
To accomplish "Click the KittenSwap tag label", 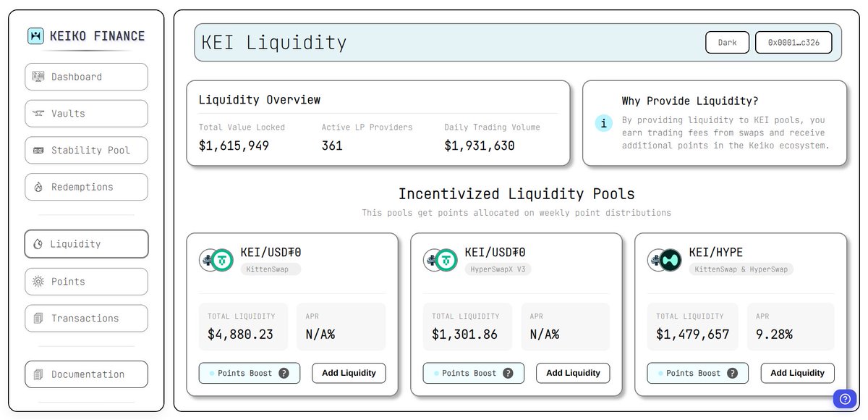I will coord(271,269).
